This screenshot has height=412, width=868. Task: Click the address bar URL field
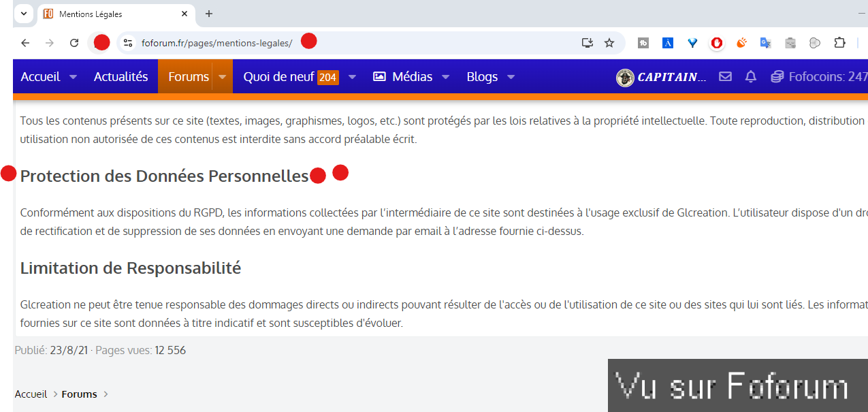[218, 42]
